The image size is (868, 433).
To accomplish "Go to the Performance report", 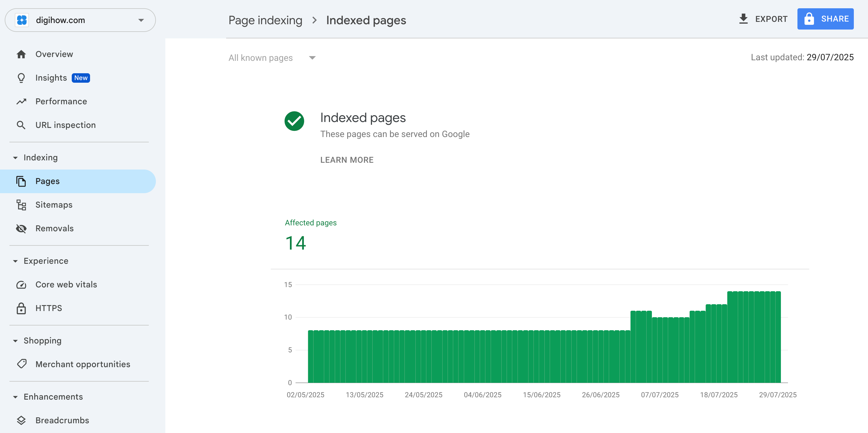I will coord(78,102).
